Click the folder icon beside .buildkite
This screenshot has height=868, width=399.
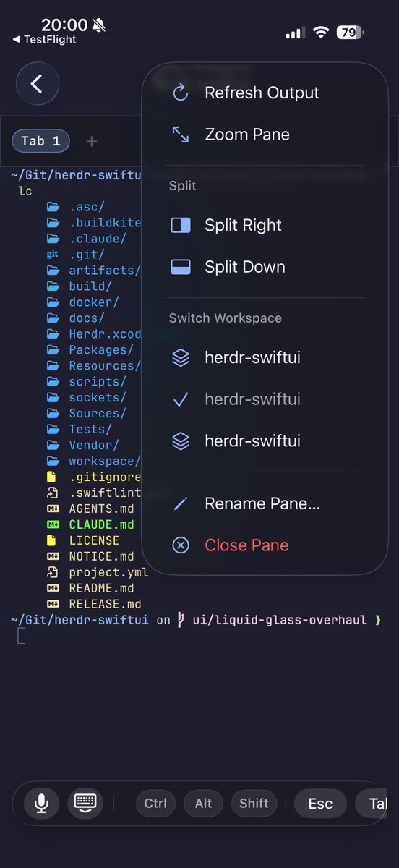53,223
